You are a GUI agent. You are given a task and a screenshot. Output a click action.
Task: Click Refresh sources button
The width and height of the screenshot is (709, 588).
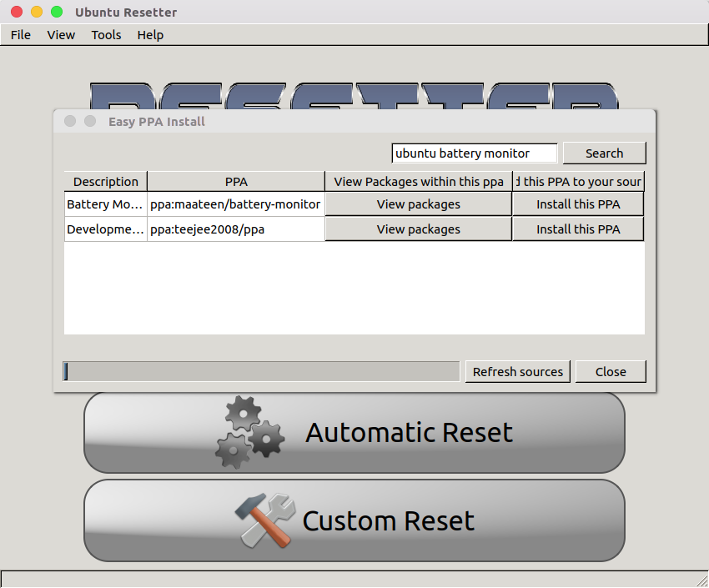518,371
